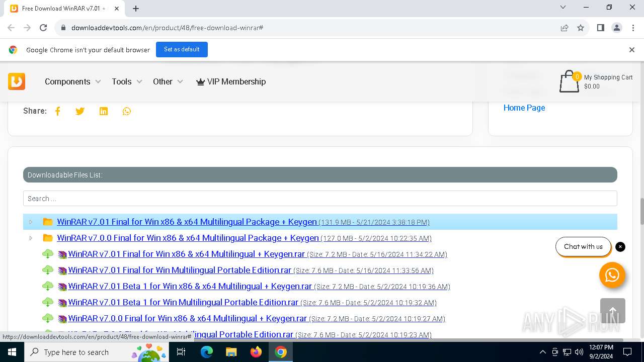Click the scroll-to-top arrow button
This screenshot has width=644, height=362.
[x=613, y=311]
